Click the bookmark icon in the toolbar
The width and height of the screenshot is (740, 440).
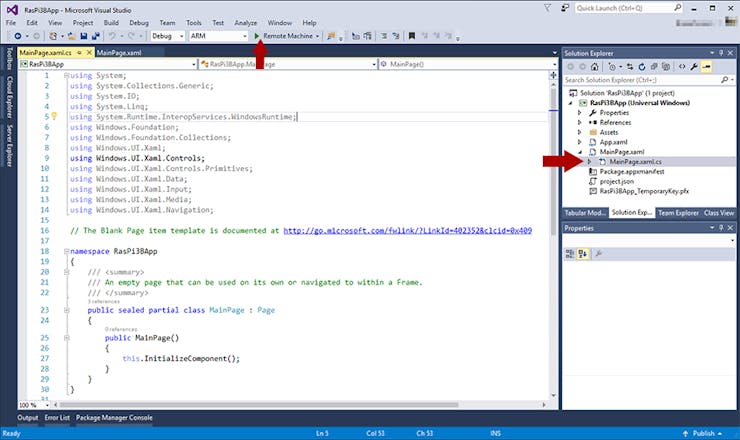412,36
